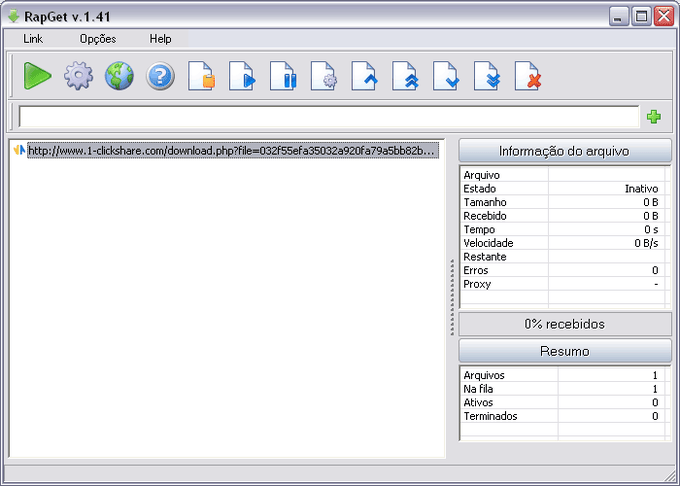680x486 pixels.
Task: Maximize the RapGet window
Action: pyautogui.click(x=641, y=16)
